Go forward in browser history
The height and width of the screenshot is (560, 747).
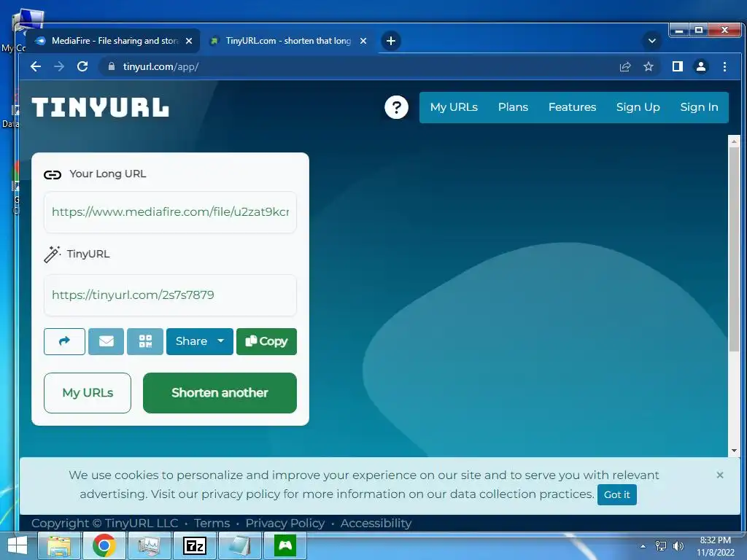59,66
